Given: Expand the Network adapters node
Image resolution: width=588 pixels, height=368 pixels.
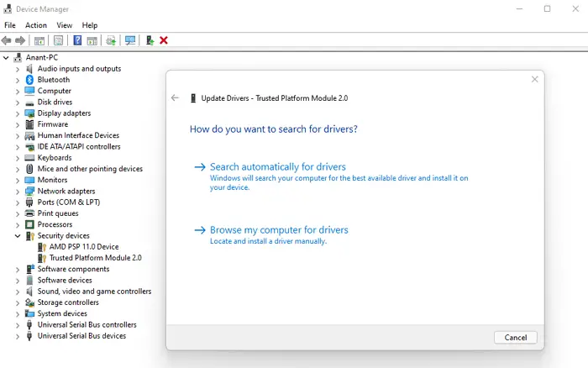Looking at the screenshot, I should (x=18, y=192).
